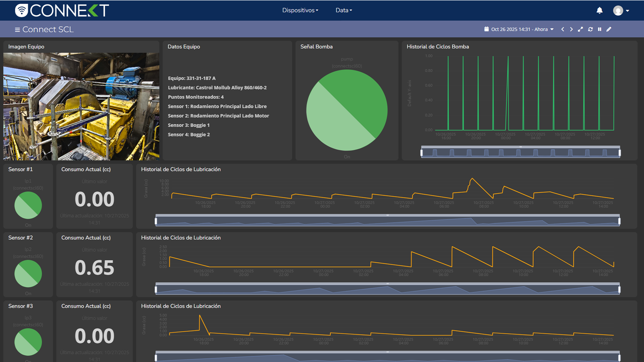Refresh the dashboard data
Screen dimensions: 644x362
(x=590, y=29)
